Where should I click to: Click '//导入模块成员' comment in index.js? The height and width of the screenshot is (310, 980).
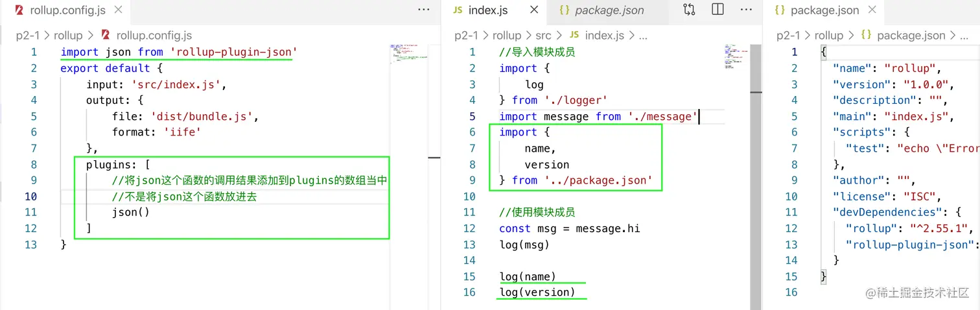point(537,52)
